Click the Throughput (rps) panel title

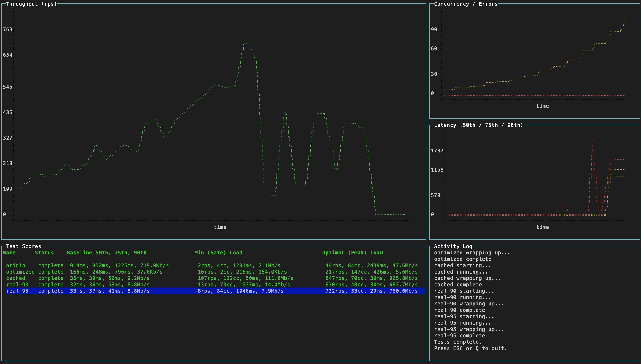point(31,4)
